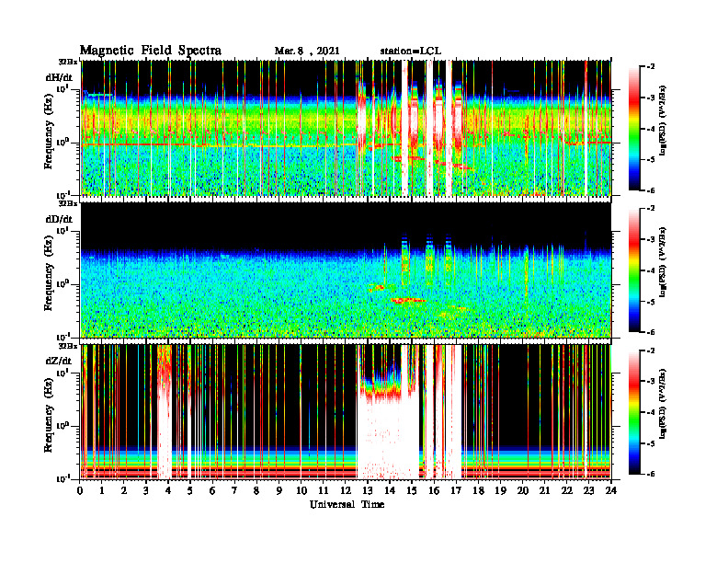Click hour tick label "12" on time axis
Viewport: 728px width, 563px height.
pos(346,490)
